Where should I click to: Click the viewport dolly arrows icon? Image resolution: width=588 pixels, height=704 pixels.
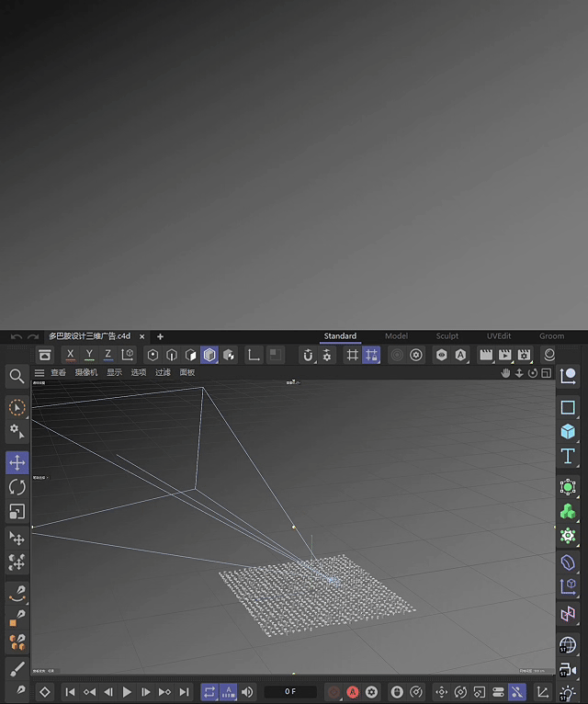519,373
